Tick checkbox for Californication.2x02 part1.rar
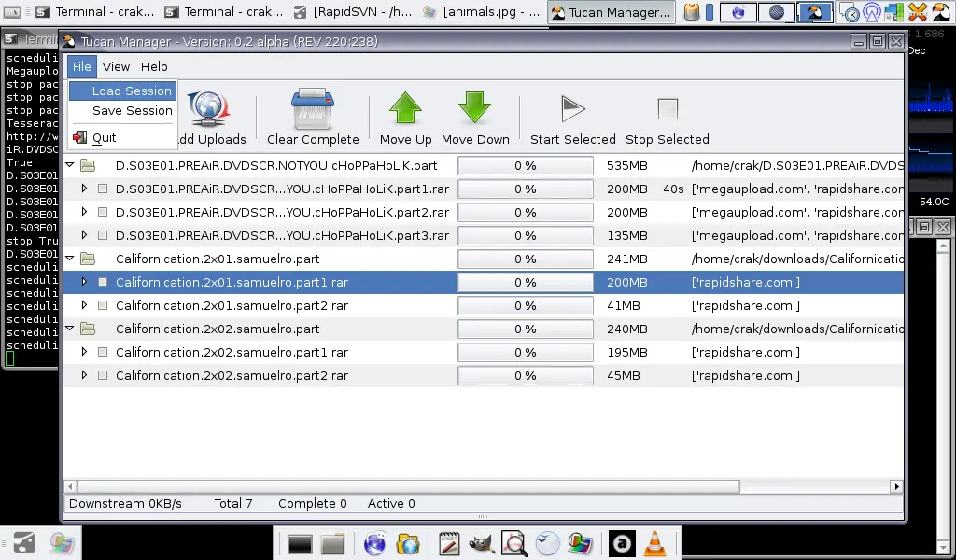 [103, 352]
